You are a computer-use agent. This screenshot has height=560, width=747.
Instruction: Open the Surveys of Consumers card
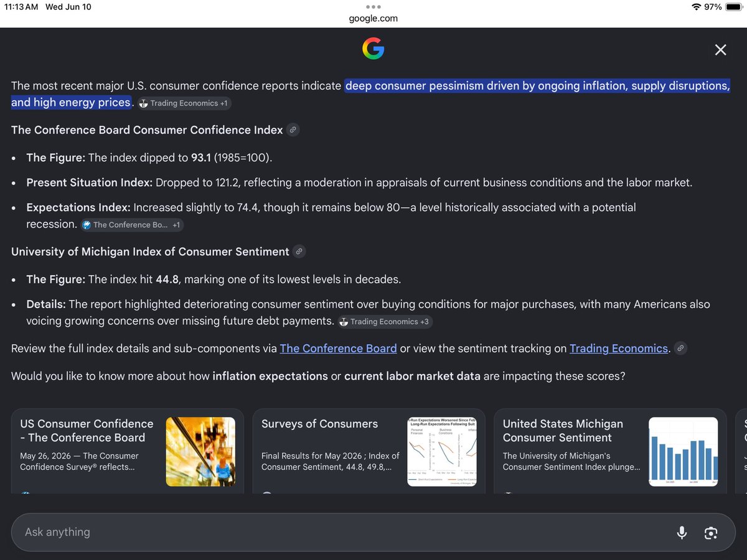point(369,451)
